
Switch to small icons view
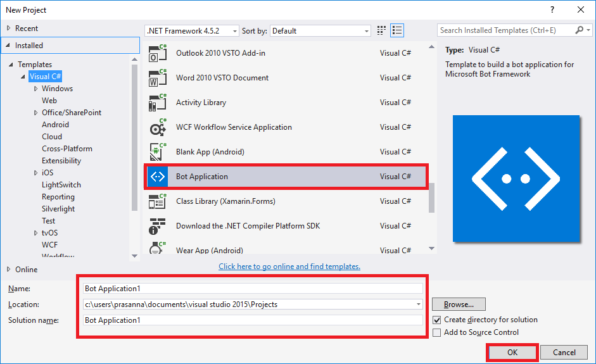point(381,30)
